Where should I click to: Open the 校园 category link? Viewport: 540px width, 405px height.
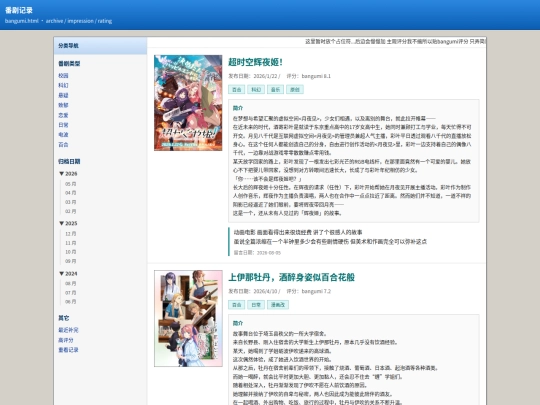[63, 75]
